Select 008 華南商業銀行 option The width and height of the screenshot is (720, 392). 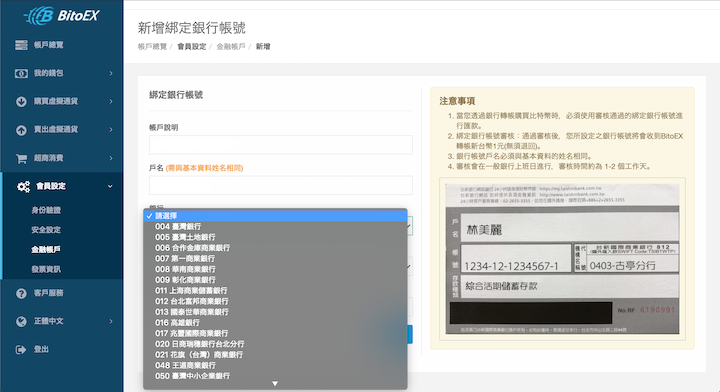(275, 269)
